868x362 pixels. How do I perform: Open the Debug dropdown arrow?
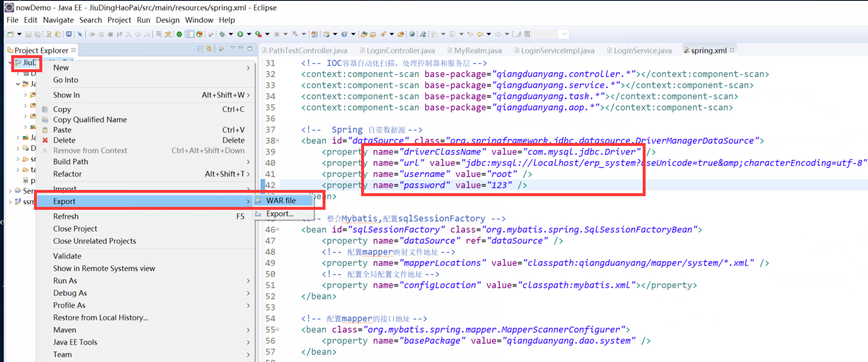pyautogui.click(x=231, y=34)
